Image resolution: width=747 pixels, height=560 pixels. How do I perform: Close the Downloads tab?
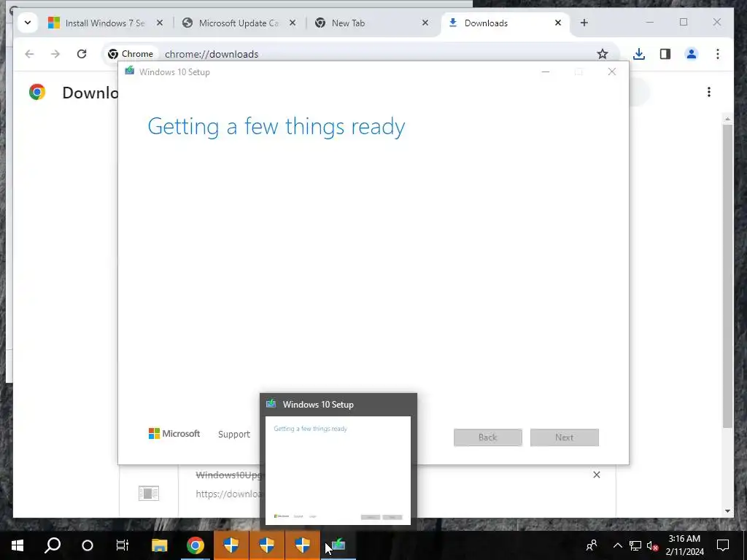pos(558,23)
